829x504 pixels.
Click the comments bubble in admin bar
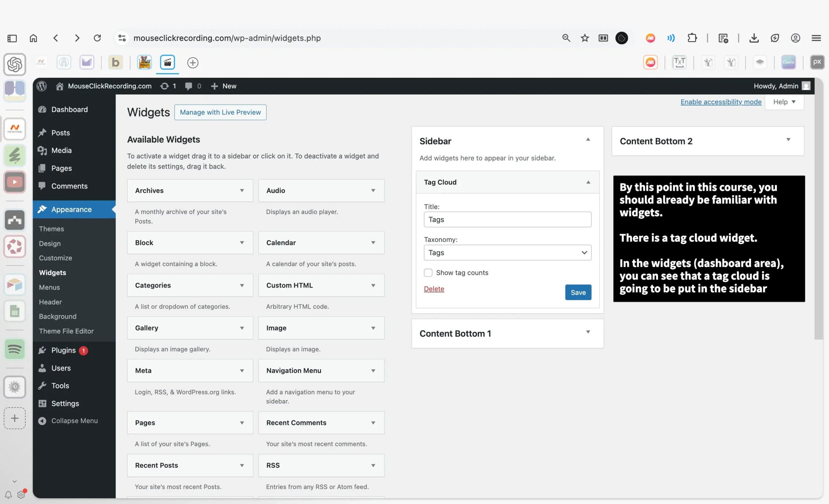tap(188, 86)
